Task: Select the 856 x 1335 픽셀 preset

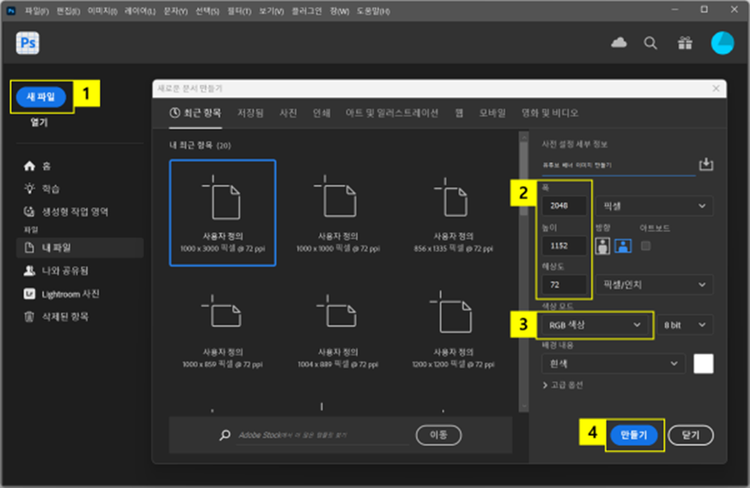Action: click(453, 213)
